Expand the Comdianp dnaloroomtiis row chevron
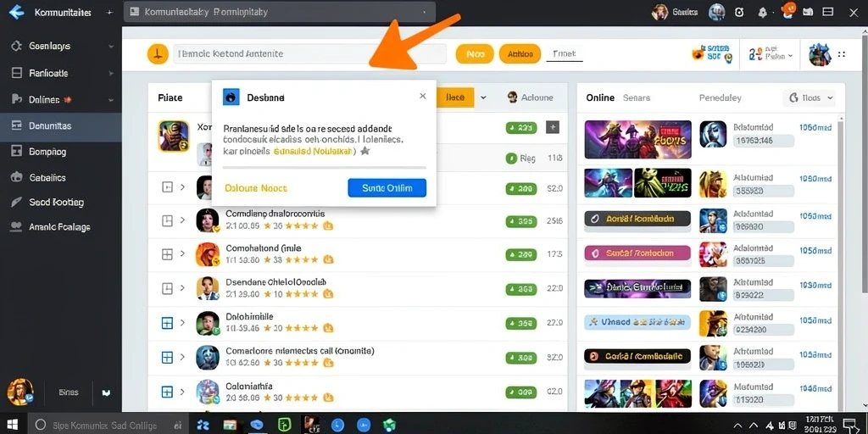The width and height of the screenshot is (868, 434). (x=183, y=220)
